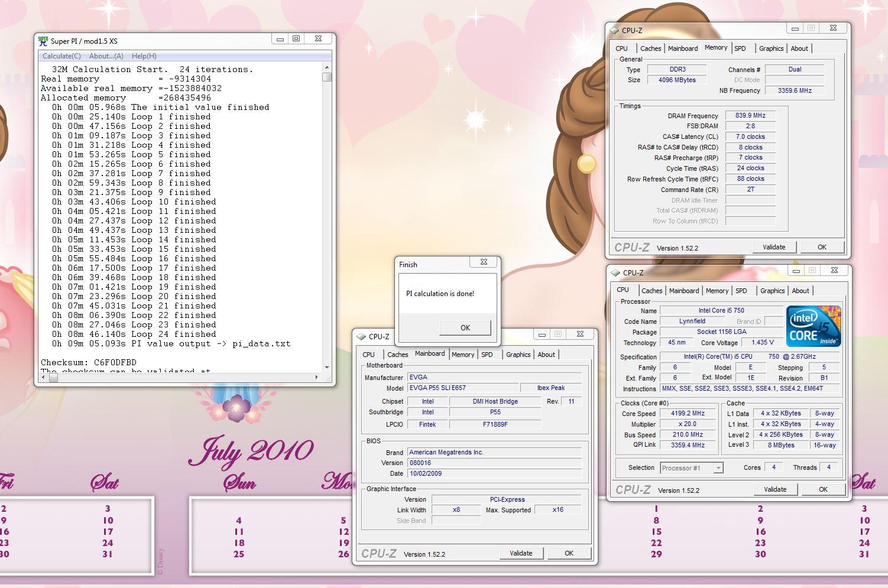Open About tab in the CPU-tab CPU-Z window
888x588 pixels.
801,291
